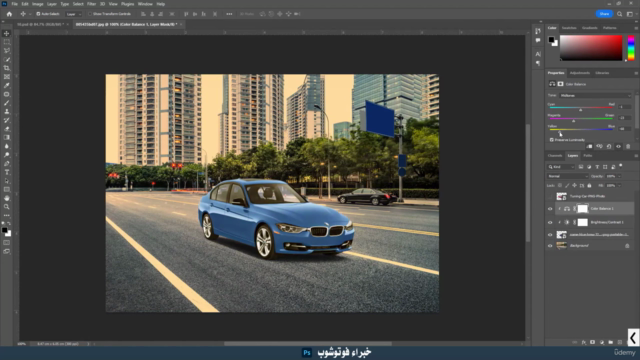Select the Crop tool
Screen dimensions: 640x360
pos(7,68)
